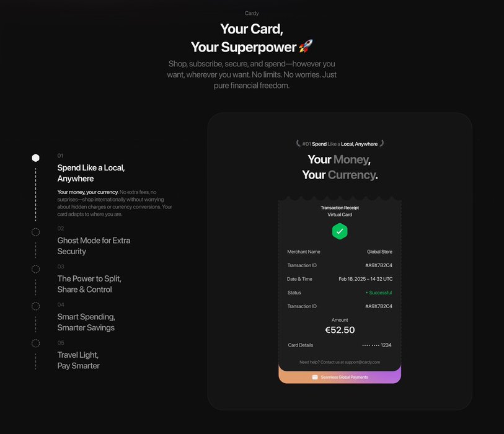Click the card icon beside Seamless Global Payments

(x=315, y=377)
